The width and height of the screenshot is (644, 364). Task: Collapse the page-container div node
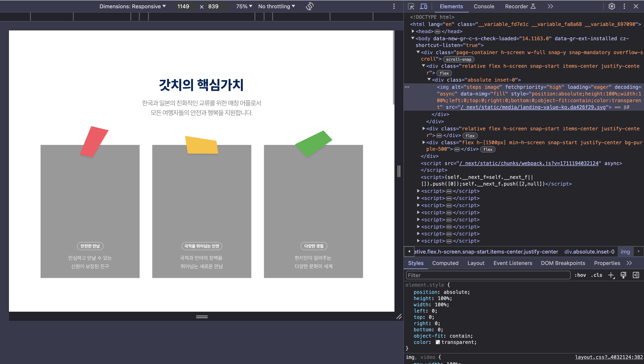tap(418, 52)
